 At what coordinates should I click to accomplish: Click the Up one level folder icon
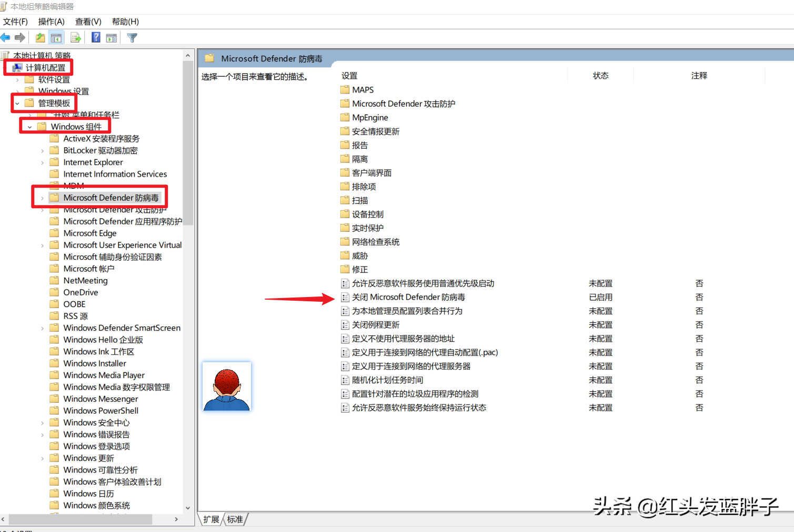coord(40,37)
